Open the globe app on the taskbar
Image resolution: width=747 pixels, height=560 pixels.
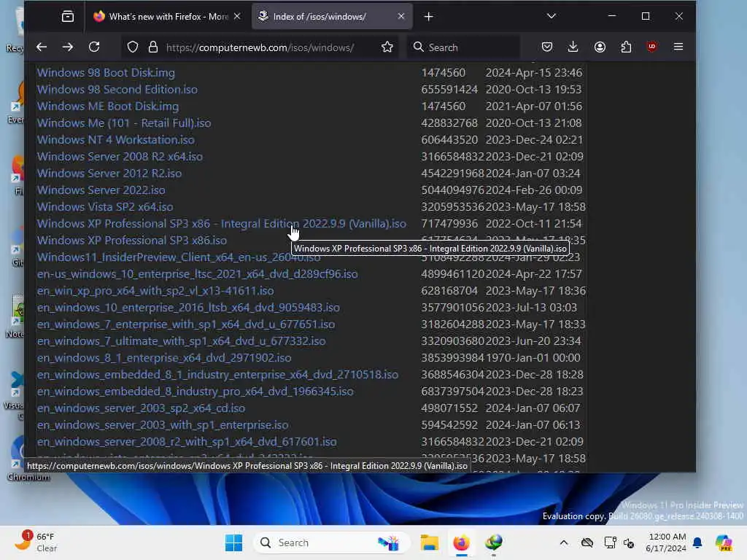(494, 542)
